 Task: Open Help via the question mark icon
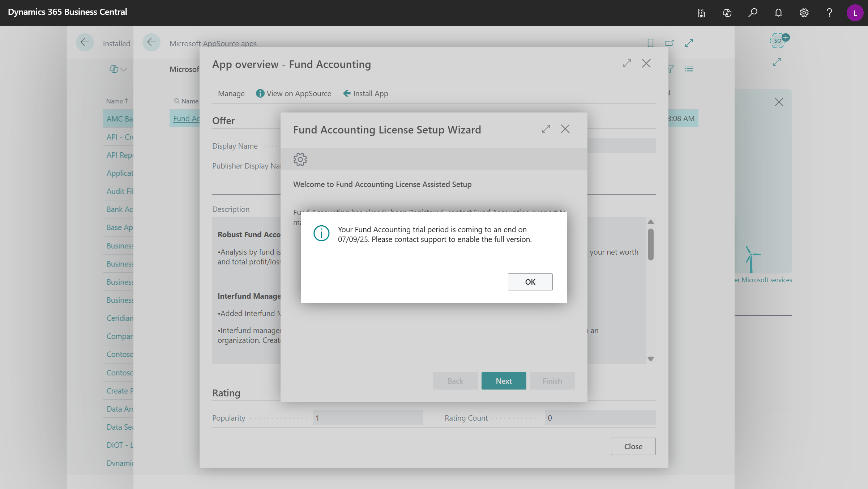pos(829,13)
